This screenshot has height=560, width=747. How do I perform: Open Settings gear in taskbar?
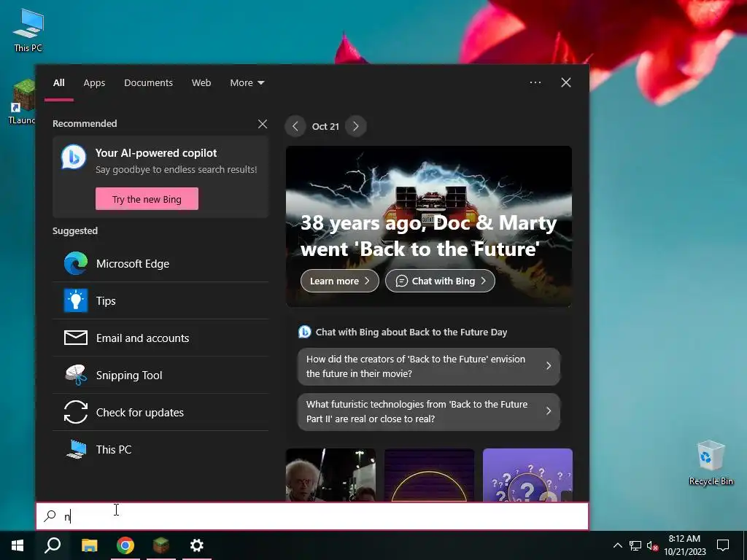pyautogui.click(x=197, y=545)
